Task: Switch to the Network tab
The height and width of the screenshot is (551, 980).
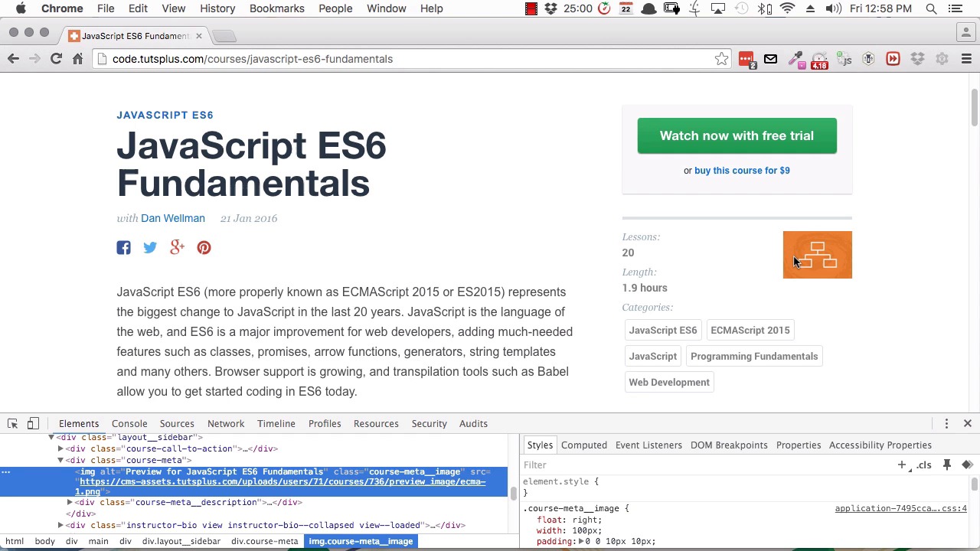Action: pos(226,423)
